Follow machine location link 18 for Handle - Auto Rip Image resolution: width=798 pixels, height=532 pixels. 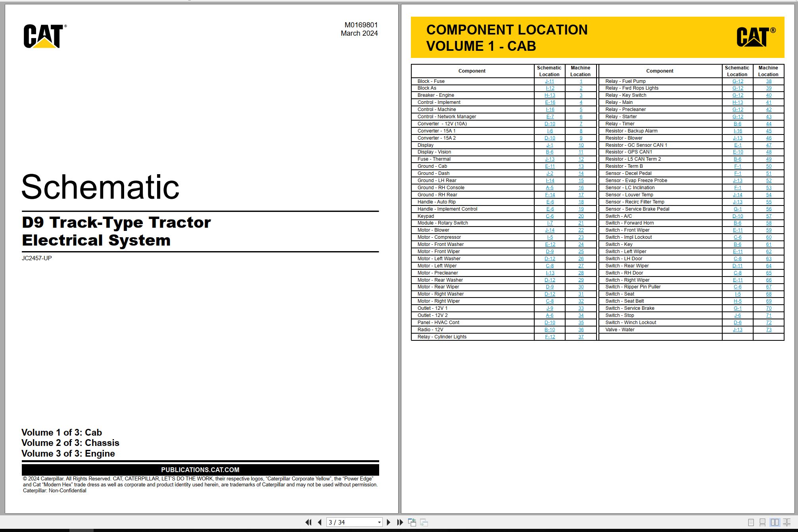point(581,202)
